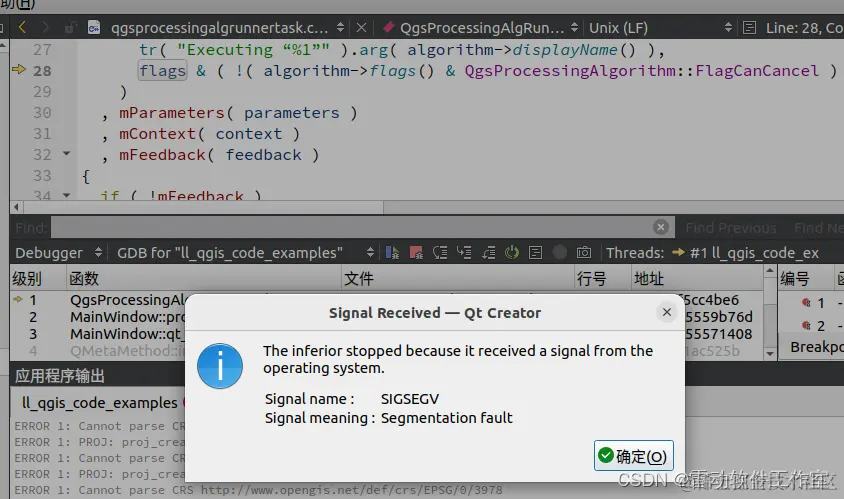Click the editor horizontal scrollbar thumb
Screen dimensions: 844x499
click(203, 207)
